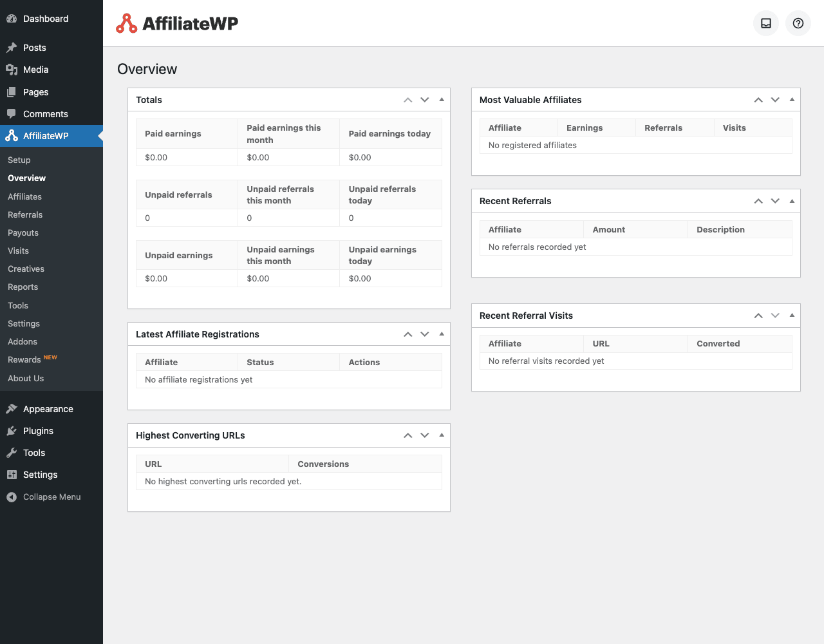Open the Rewards NEW submenu page
The width and height of the screenshot is (824, 644).
click(51, 359)
